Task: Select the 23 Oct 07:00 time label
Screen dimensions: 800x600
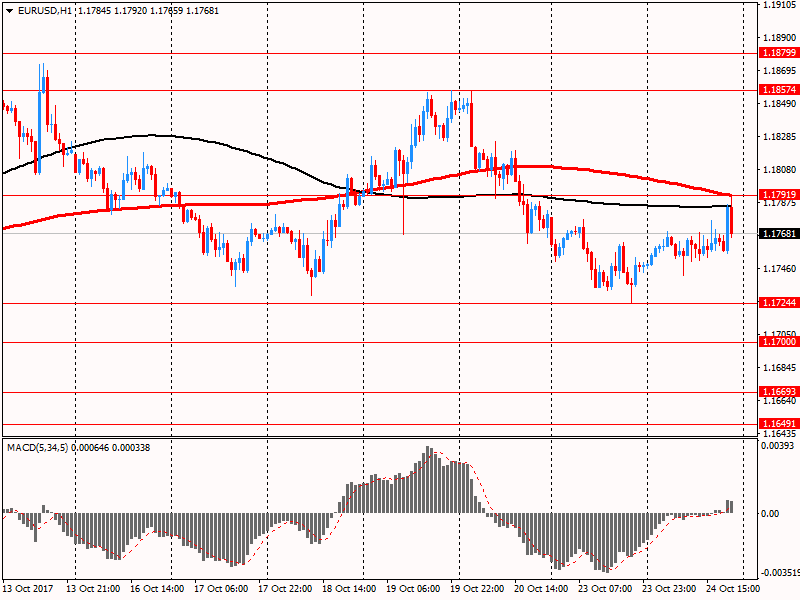Action: coord(605,588)
